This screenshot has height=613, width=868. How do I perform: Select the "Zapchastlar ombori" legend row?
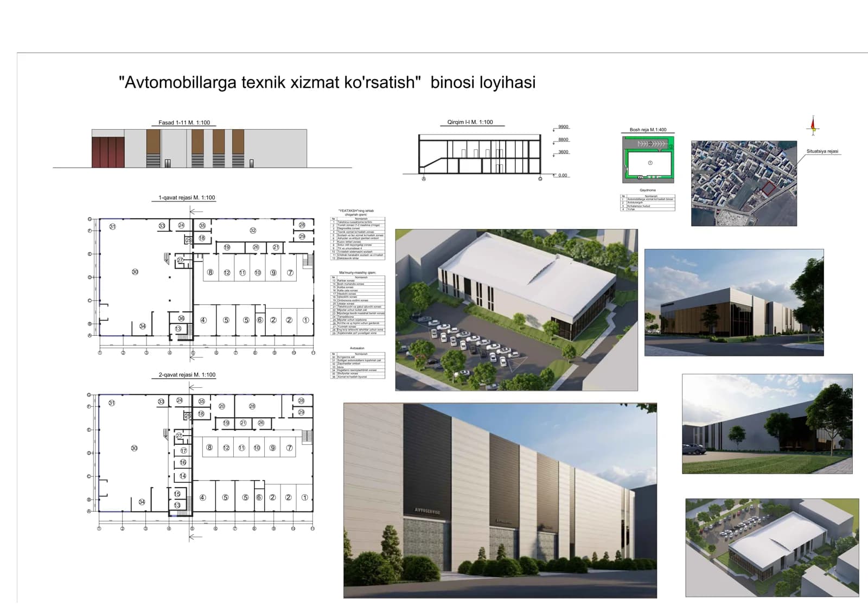(358, 363)
